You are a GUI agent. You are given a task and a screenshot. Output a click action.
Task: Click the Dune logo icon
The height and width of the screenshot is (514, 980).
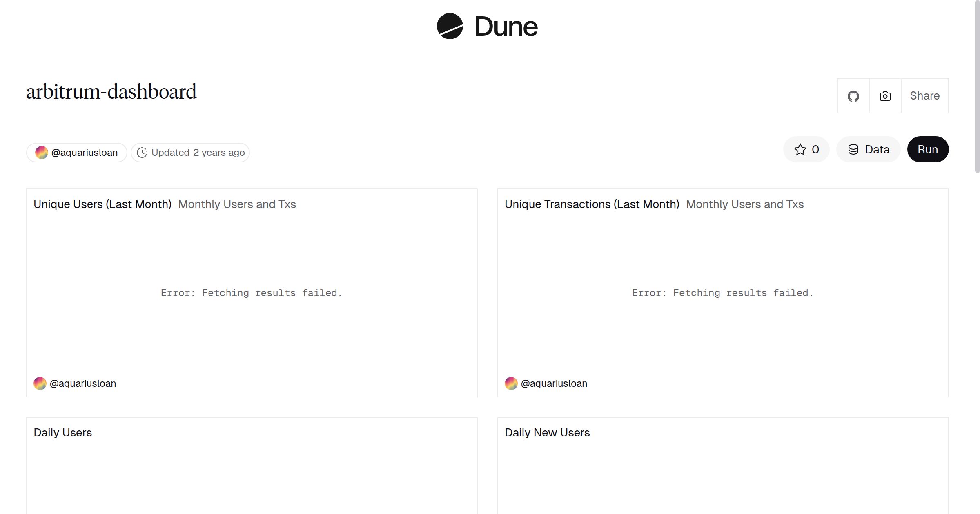(x=450, y=26)
